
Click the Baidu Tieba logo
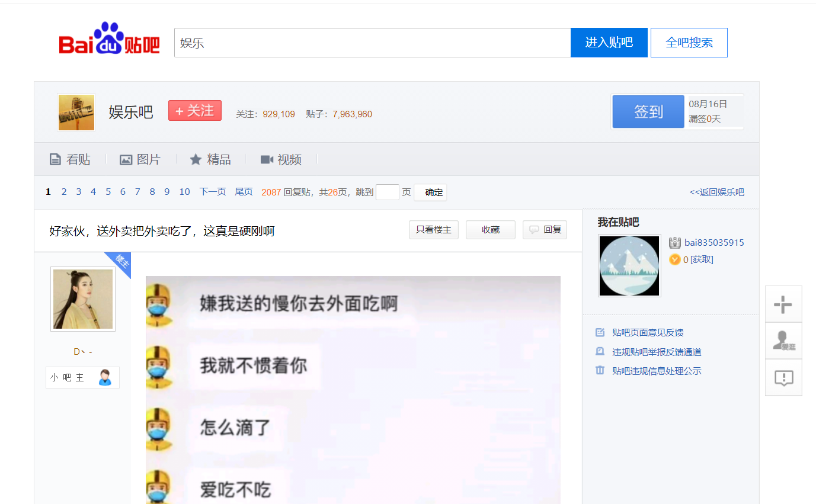(x=110, y=40)
